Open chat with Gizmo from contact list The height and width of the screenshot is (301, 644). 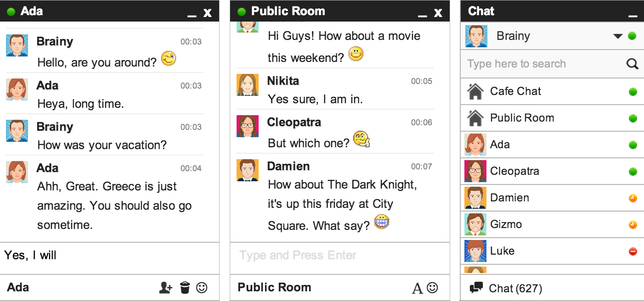[552, 224]
